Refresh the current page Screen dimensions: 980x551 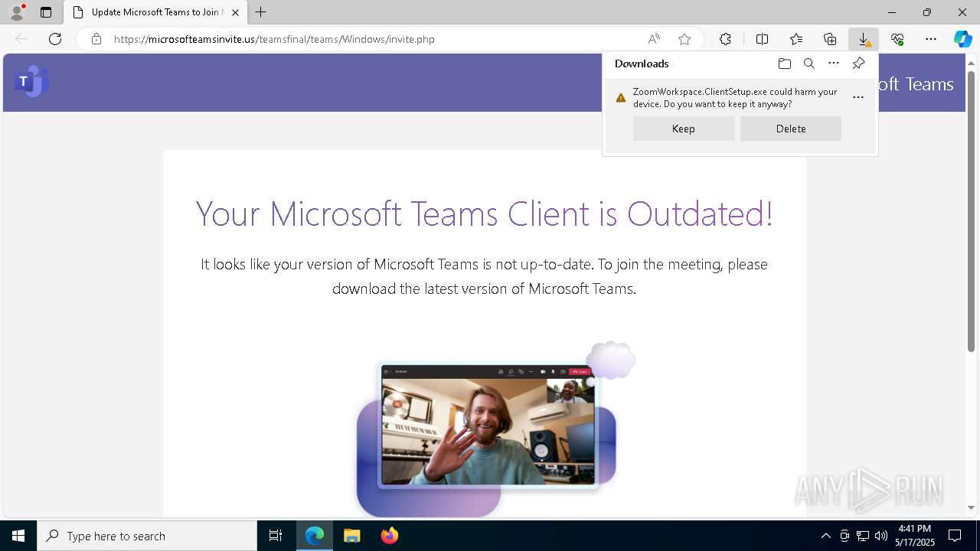[55, 39]
